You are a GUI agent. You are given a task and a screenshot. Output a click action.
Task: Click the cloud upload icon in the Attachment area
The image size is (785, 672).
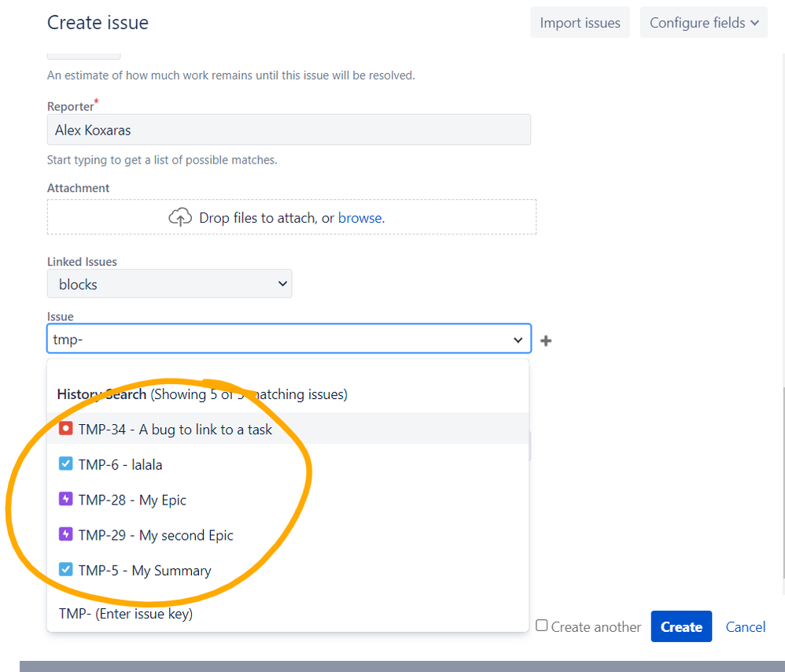(x=179, y=218)
